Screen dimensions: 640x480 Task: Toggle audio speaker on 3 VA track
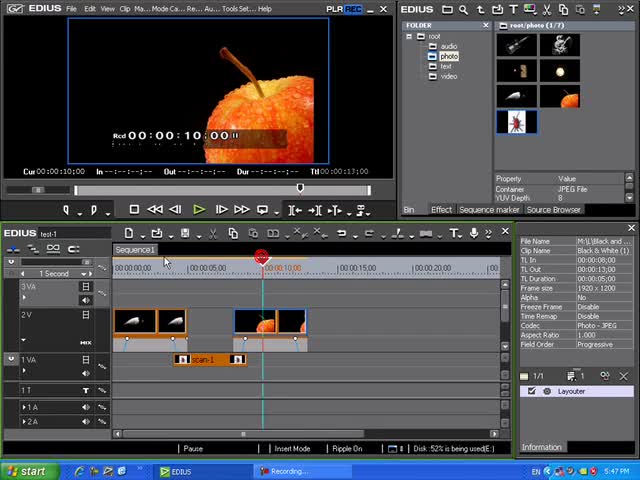point(87,300)
